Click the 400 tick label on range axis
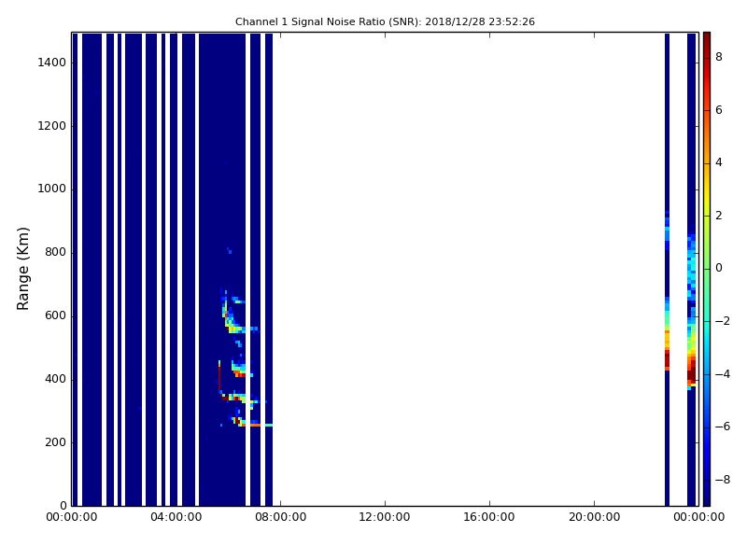Viewport: 747px width, 560px height. pos(55,379)
